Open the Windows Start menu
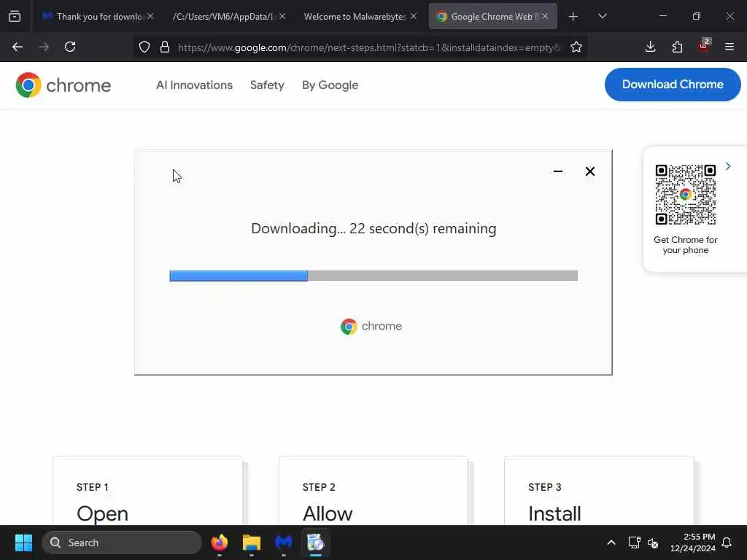747x560 pixels. point(23,542)
